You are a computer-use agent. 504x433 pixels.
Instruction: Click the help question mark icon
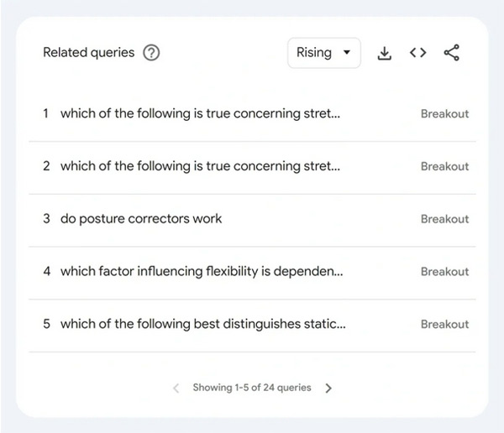(151, 53)
